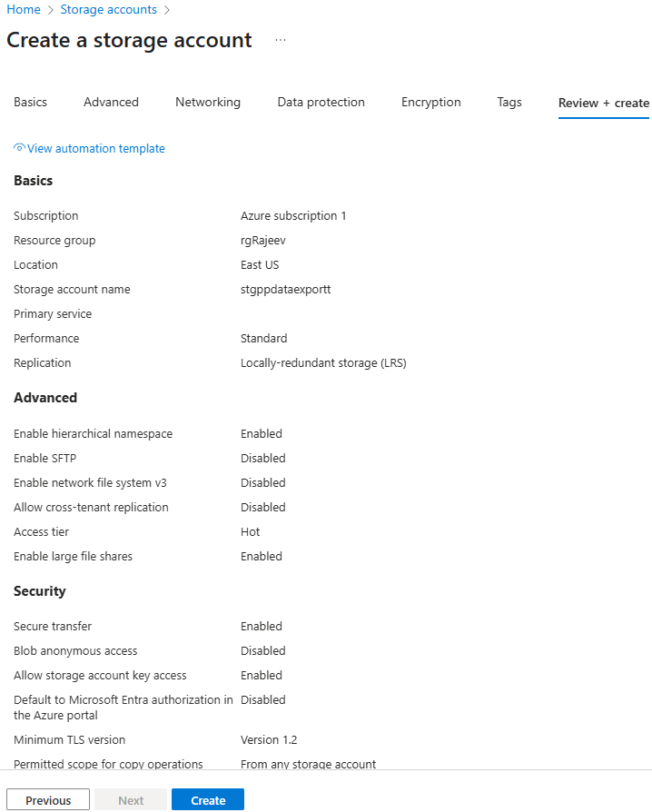
Task: Go to the Data protection tab
Action: pos(321,103)
